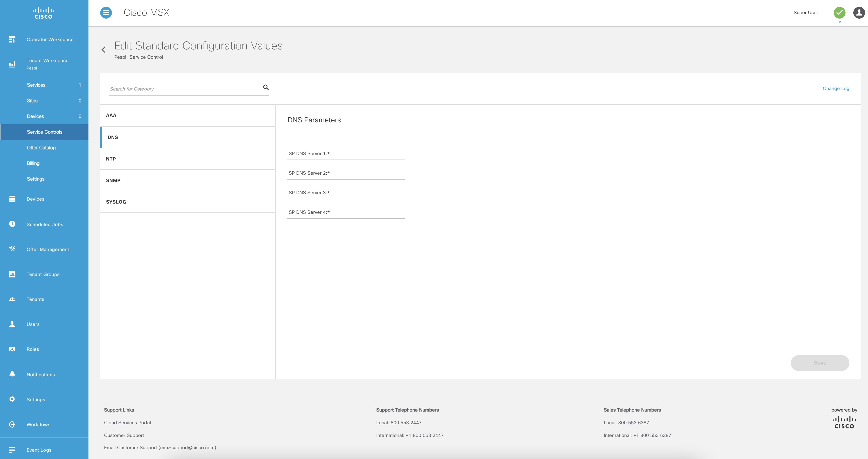Click the Offer Management icon in sidebar
This screenshot has height=459, width=868.
(13, 249)
